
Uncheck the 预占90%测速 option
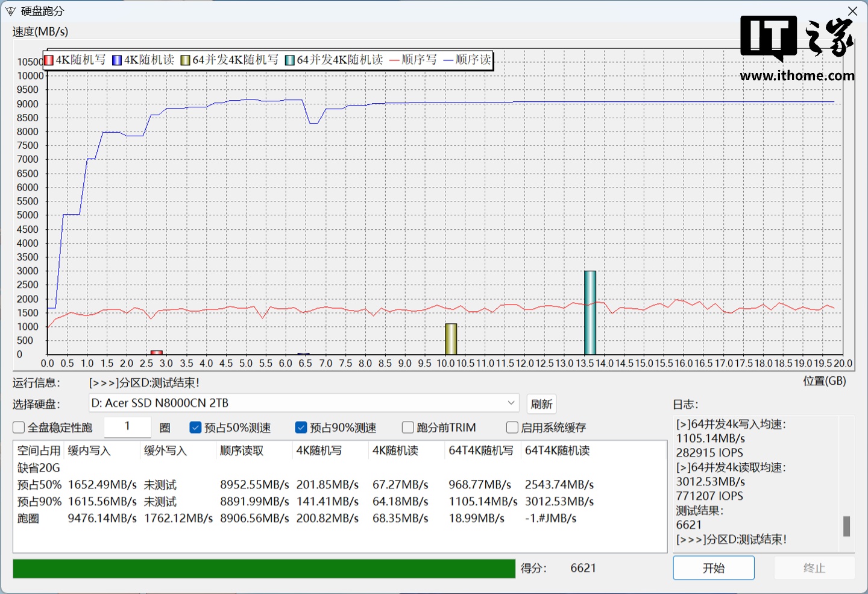(x=301, y=428)
